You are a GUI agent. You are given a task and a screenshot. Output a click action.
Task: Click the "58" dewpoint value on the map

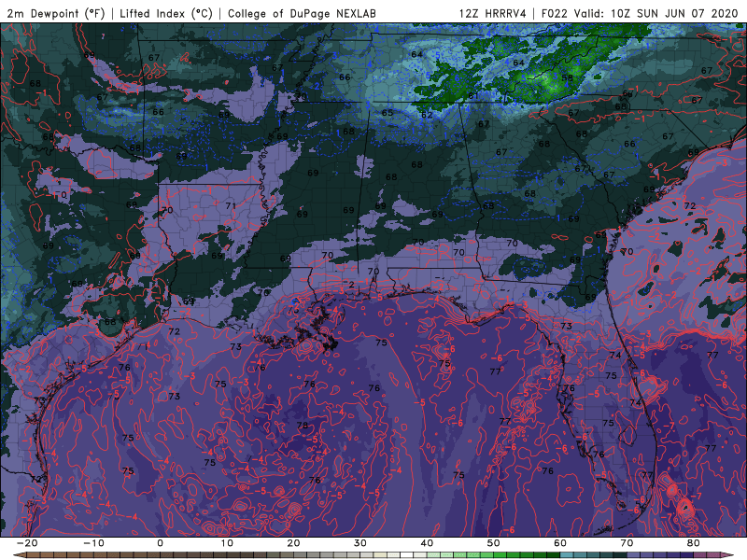pyautogui.click(x=567, y=78)
